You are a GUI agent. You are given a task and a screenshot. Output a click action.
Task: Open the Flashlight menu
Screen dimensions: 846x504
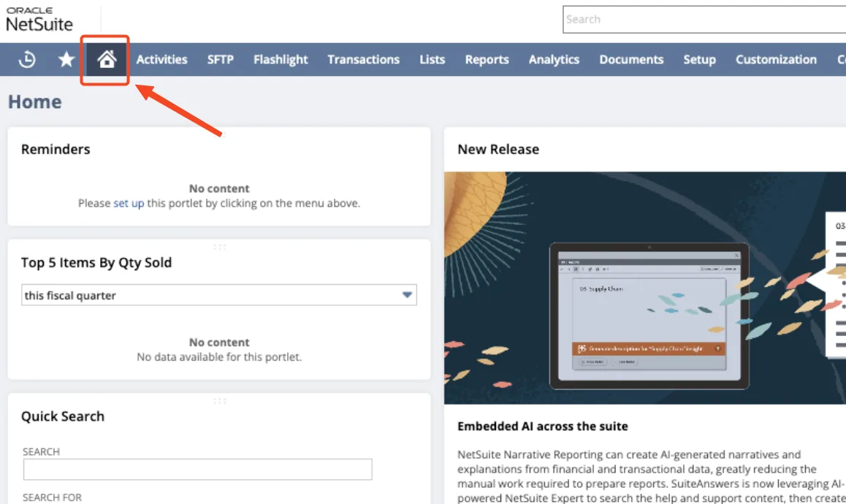pos(281,59)
